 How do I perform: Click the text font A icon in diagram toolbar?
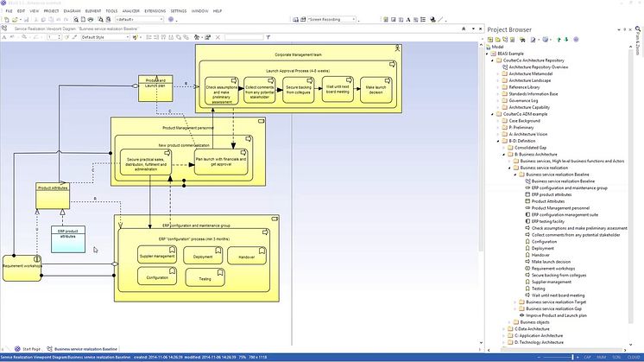pos(4,37)
